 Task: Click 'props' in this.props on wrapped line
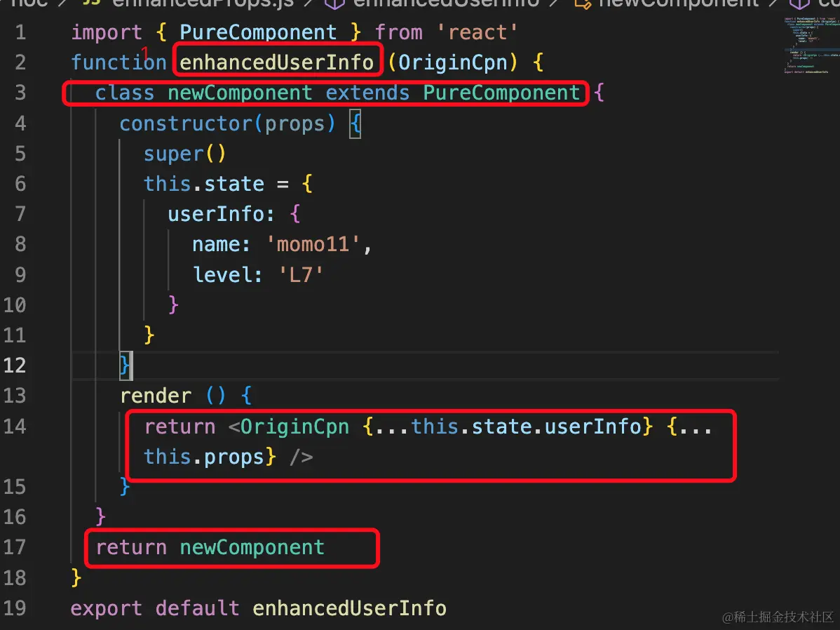pos(234,457)
